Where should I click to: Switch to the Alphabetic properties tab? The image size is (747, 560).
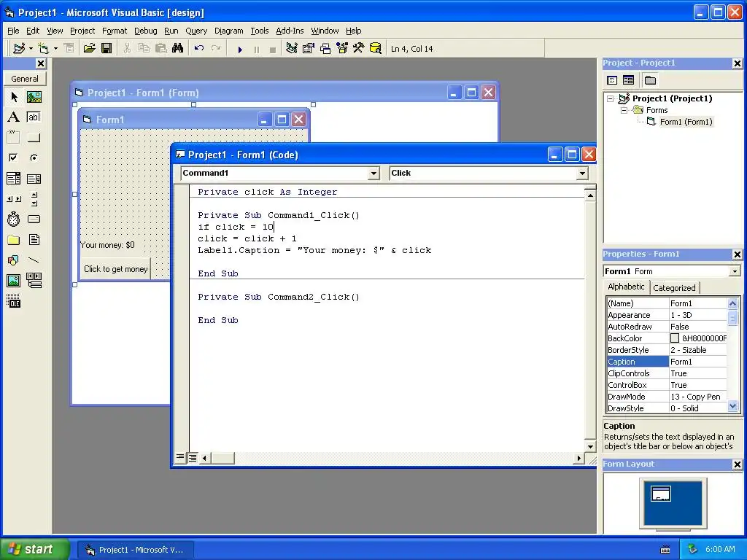pos(626,287)
